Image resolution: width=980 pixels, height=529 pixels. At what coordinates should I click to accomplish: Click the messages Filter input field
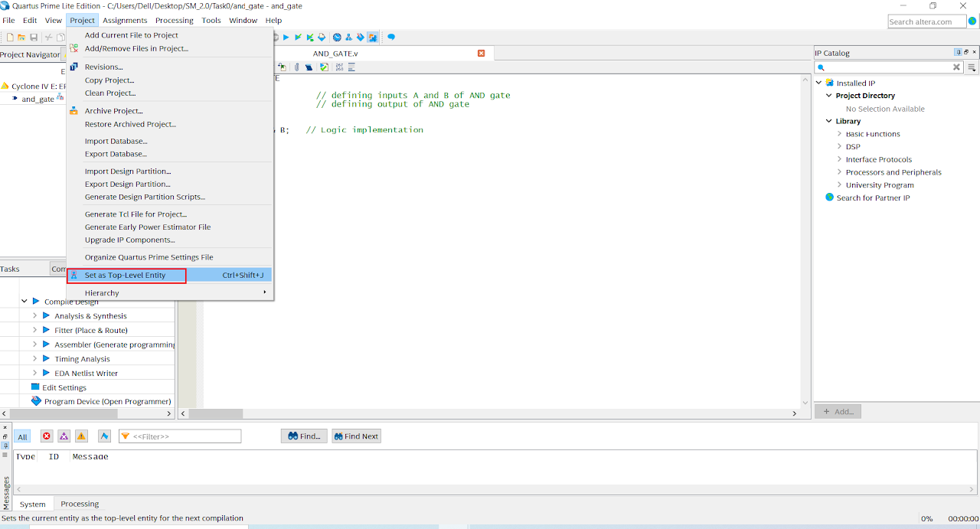(x=184, y=436)
